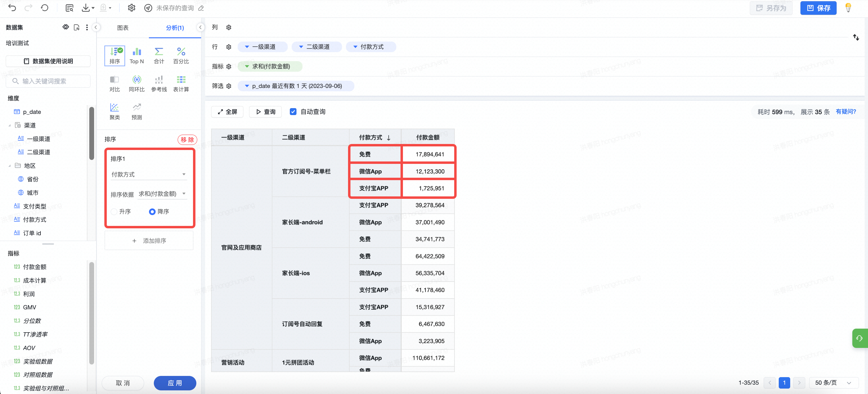Click the 取消 cancel button
Image resolution: width=868 pixels, height=394 pixels.
coord(123,383)
